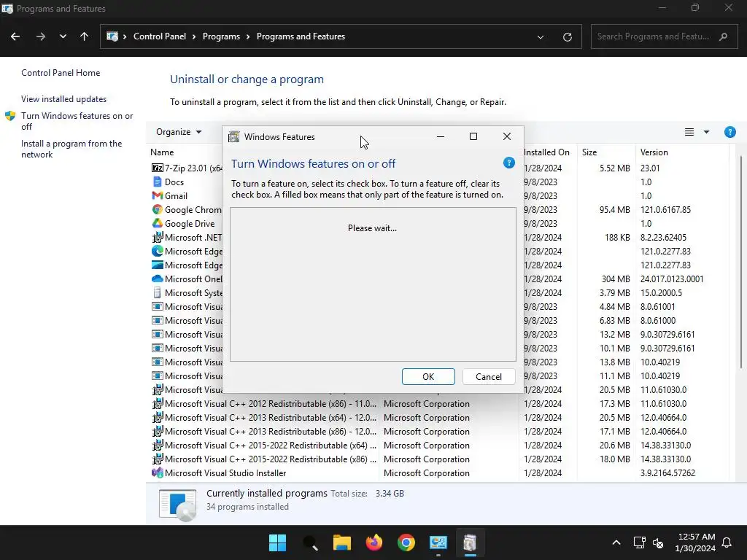Open Install a program from the network
Viewport: 747px width, 560px height.
(x=71, y=149)
